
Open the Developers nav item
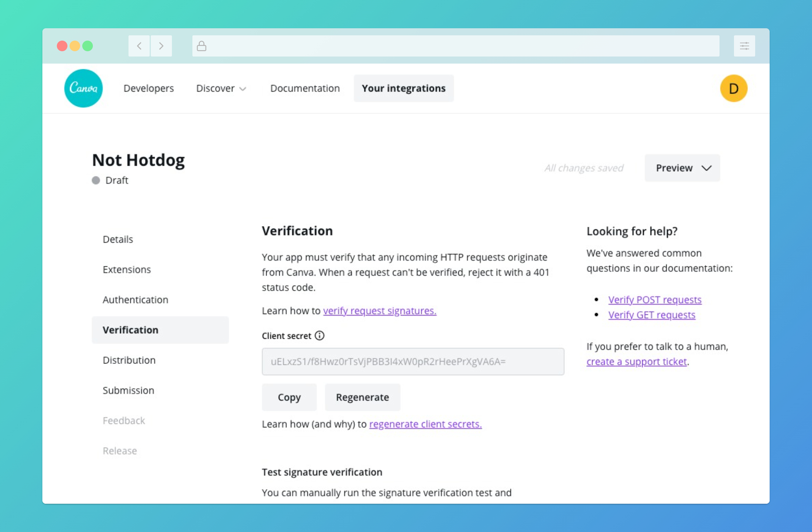click(149, 88)
